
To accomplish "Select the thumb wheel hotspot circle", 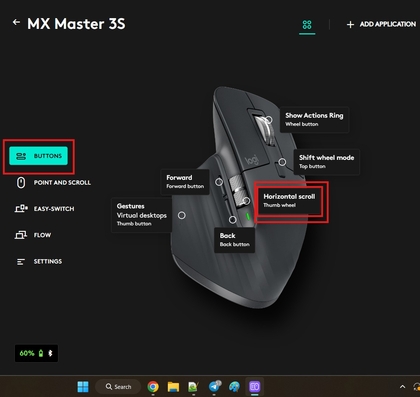I will (246, 201).
